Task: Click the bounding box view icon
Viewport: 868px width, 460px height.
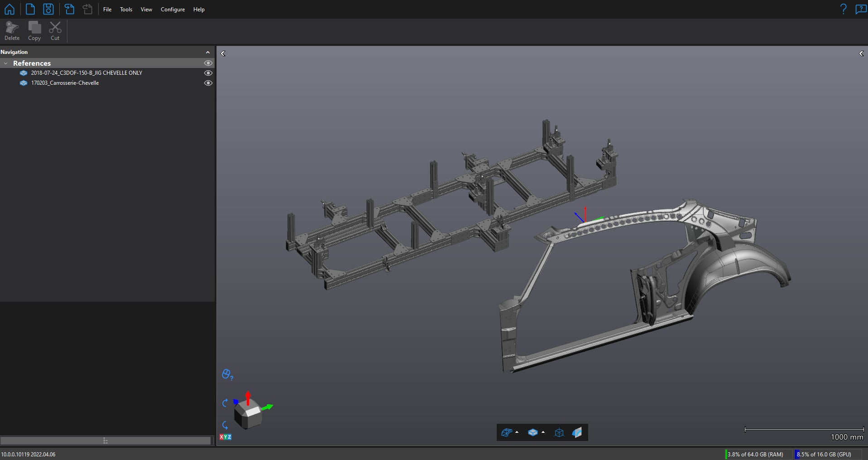Action: point(559,432)
